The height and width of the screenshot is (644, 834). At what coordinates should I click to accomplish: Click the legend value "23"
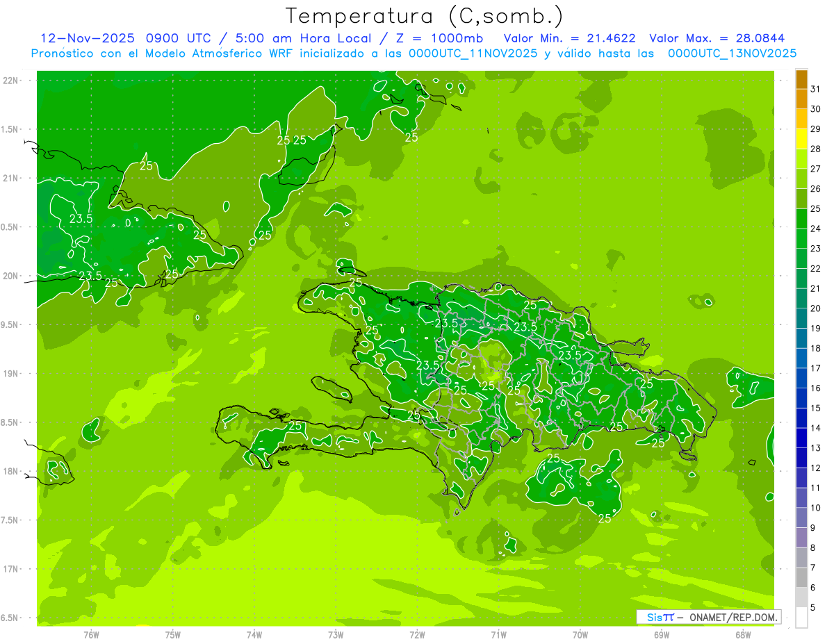coord(816,249)
